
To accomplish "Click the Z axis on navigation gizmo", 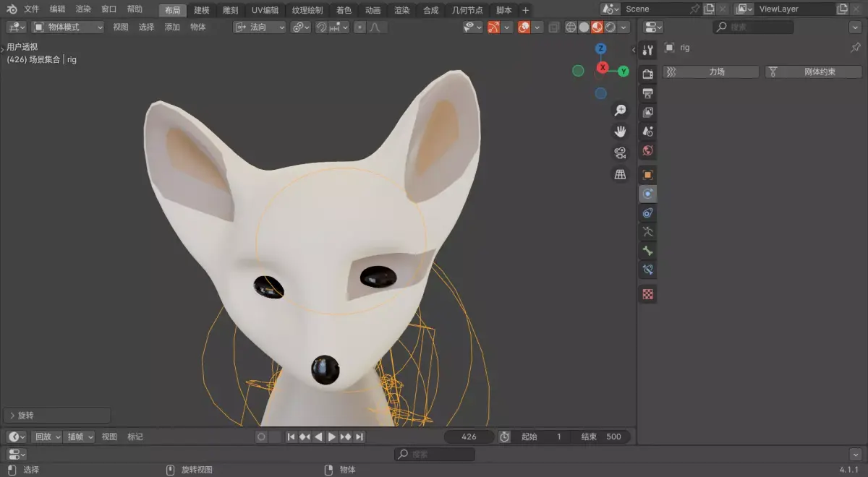I will [x=600, y=48].
